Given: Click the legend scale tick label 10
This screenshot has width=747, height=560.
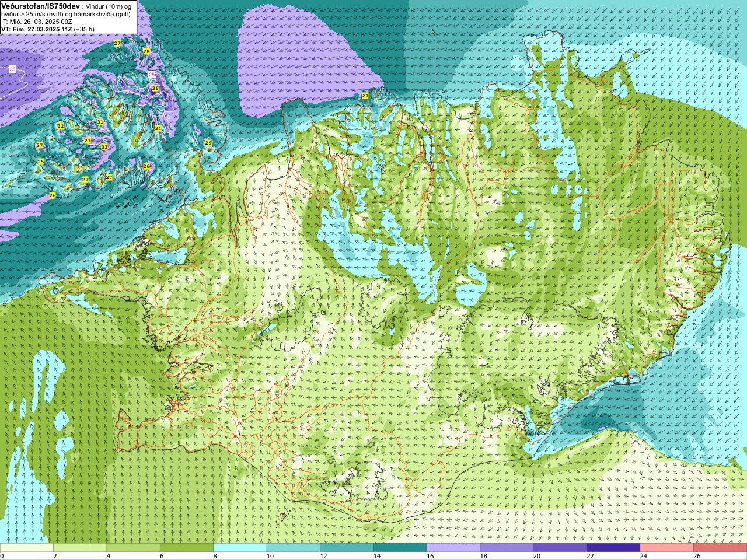Looking at the screenshot, I should click(270, 556).
